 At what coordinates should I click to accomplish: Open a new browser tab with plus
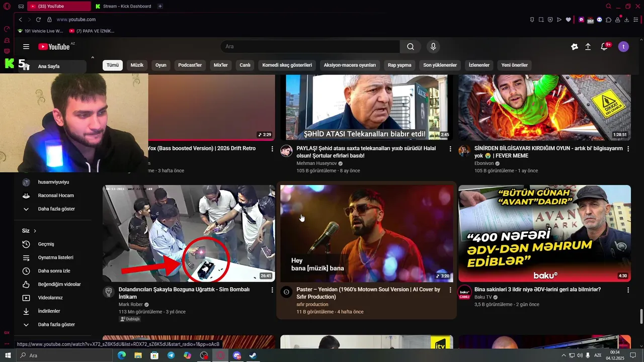pos(160,7)
